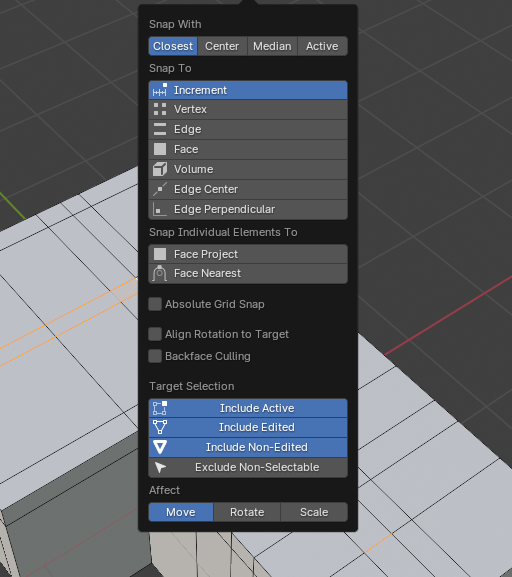The height and width of the screenshot is (577, 512).
Task: Click the Edge Perpendicular snap icon
Action: pyautogui.click(x=160, y=209)
